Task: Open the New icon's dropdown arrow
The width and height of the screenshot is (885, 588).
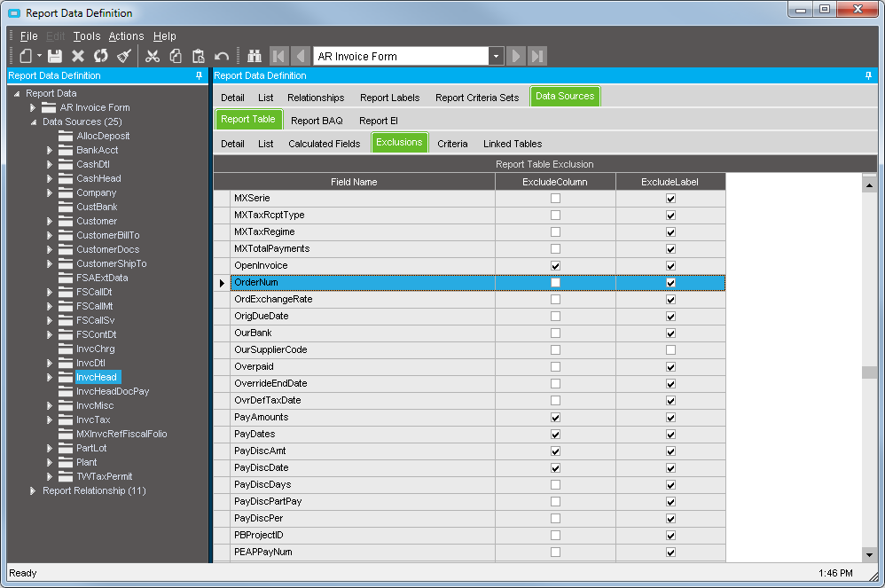Action: coord(40,56)
